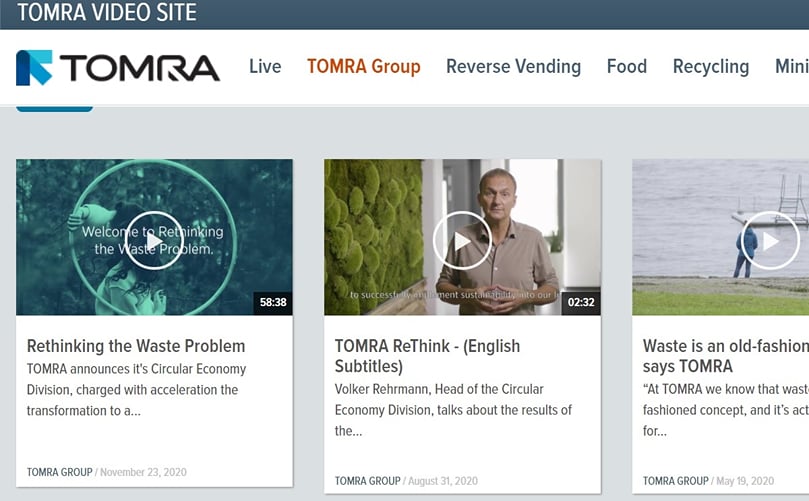Open the Rethinking the Waste Problem title link
The height and width of the screenshot is (501, 809).
tap(136, 346)
